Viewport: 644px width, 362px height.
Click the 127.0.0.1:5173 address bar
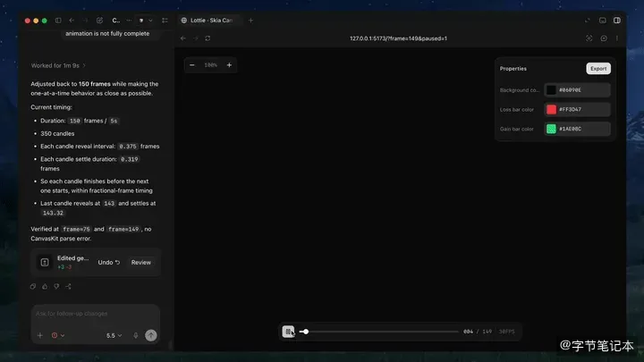pos(398,38)
